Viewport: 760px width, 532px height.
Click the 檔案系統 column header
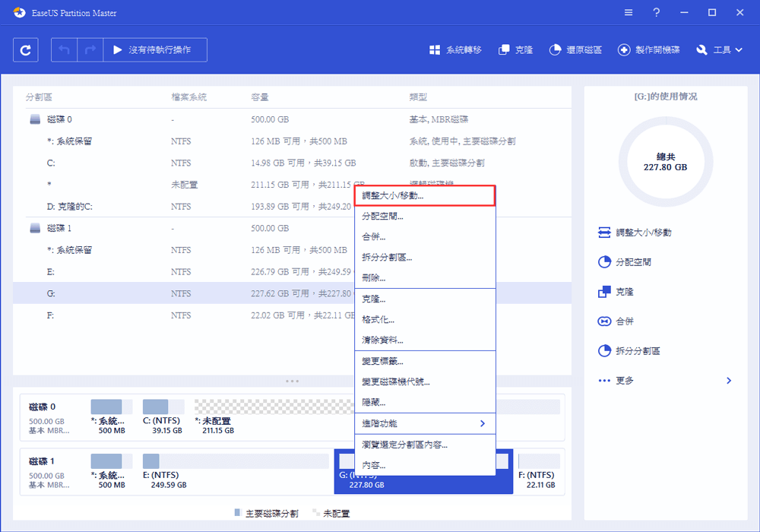pyautogui.click(x=189, y=97)
